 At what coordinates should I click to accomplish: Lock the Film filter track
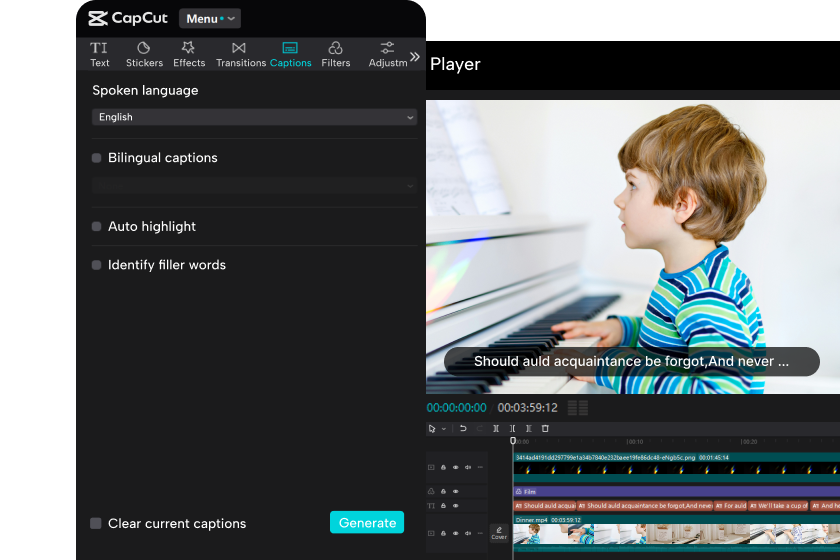[x=444, y=491]
